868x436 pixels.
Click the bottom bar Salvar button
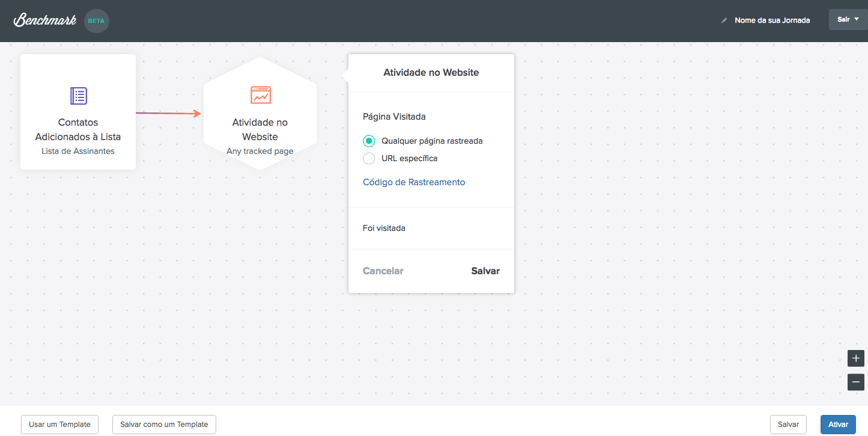[788, 425]
